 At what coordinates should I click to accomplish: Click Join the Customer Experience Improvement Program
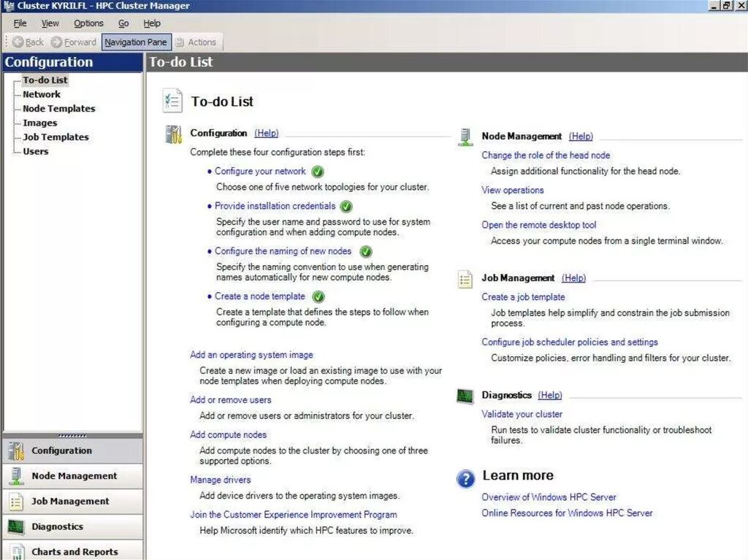[294, 515]
